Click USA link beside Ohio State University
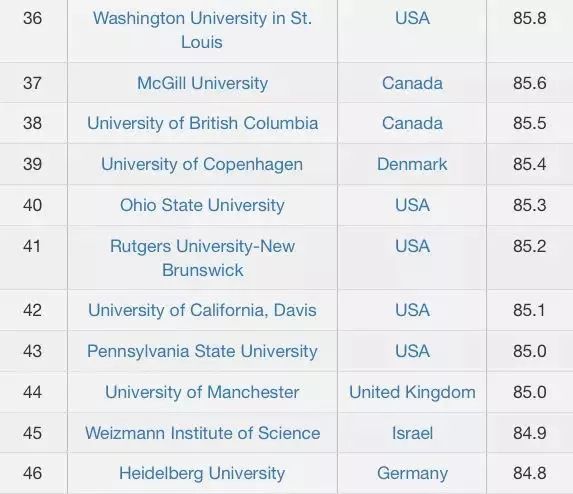Viewport: 573px width, 494px height. [x=412, y=205]
